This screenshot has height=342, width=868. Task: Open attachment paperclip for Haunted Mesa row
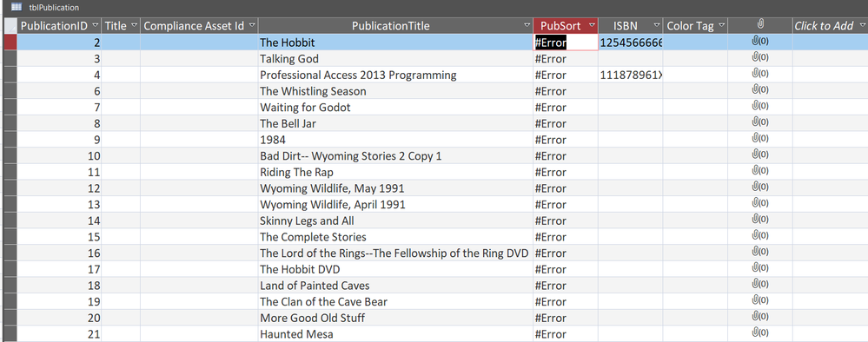point(760,333)
